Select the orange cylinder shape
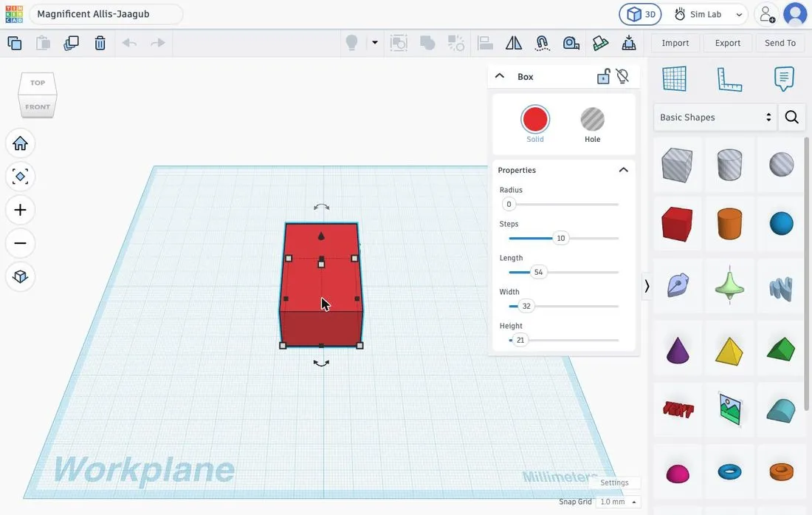 coord(729,223)
